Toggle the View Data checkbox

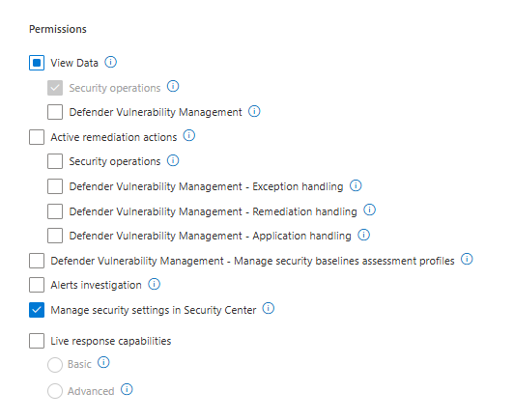37,63
